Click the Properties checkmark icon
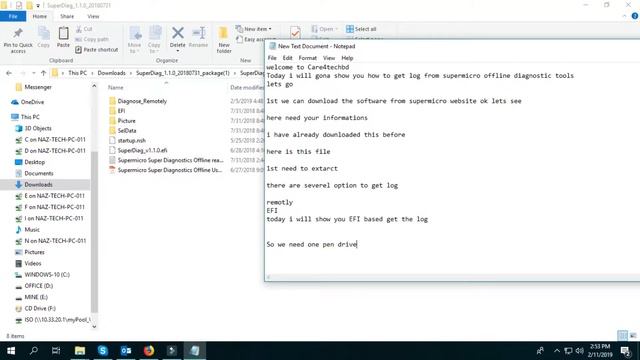 (295, 32)
